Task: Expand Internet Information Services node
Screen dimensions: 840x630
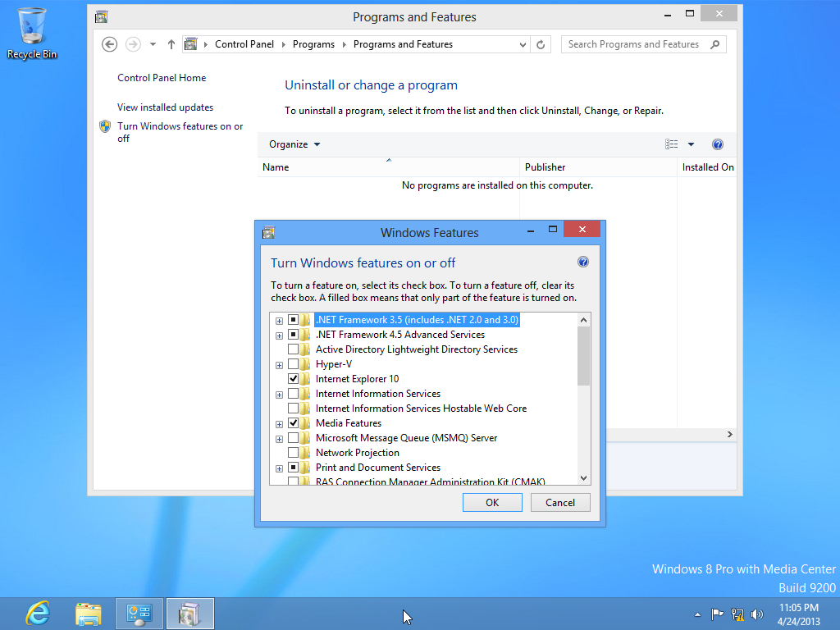Action: tap(279, 395)
